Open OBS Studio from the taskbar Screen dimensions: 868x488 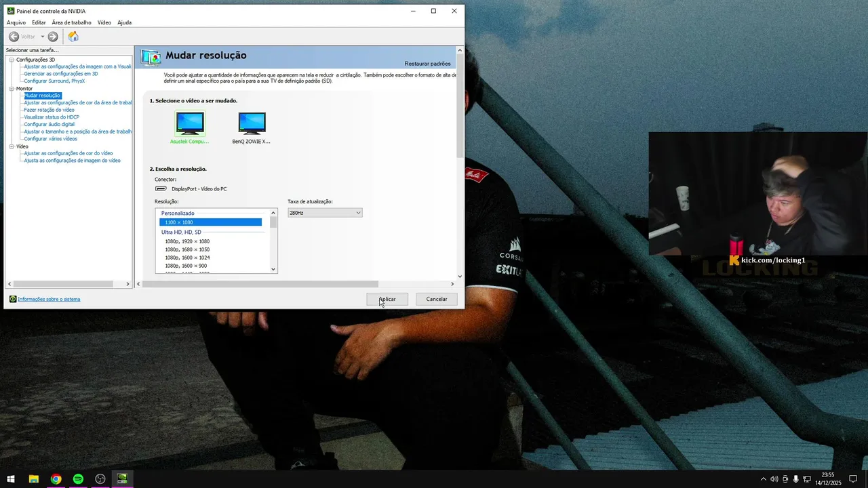(100, 479)
